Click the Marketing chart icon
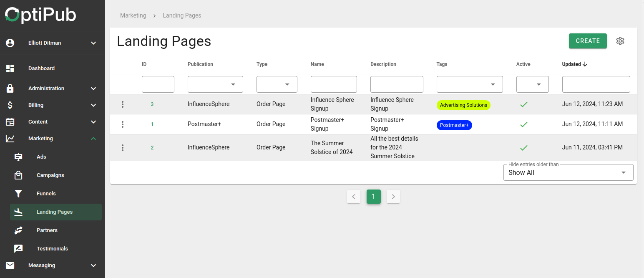The height and width of the screenshot is (278, 644). point(10,139)
